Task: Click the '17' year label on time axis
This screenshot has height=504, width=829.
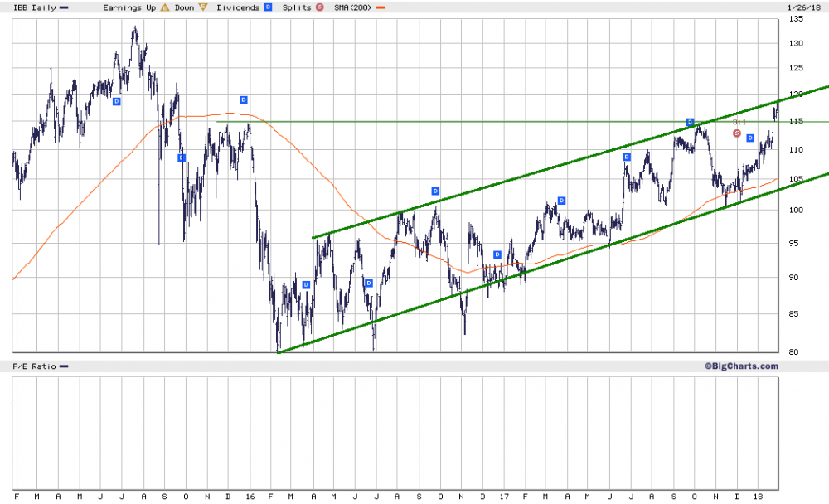Action: pyautogui.click(x=504, y=496)
